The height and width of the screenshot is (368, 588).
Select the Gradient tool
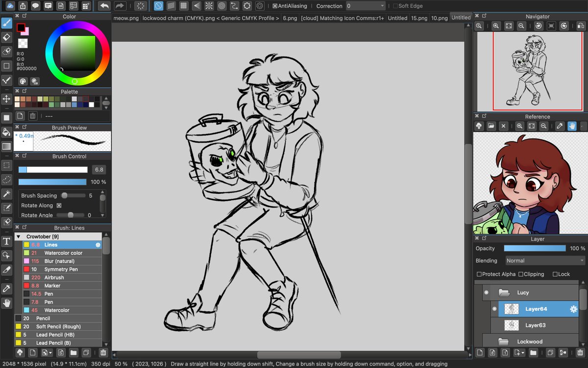6,146
